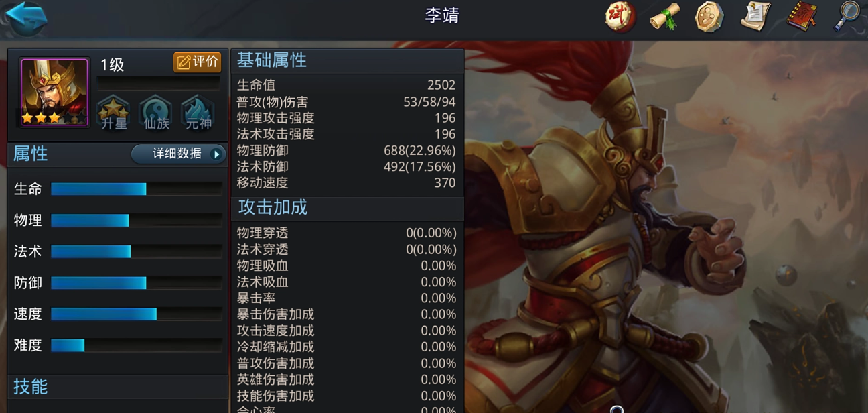Click the 评价 review button
868x413 pixels.
tap(197, 62)
